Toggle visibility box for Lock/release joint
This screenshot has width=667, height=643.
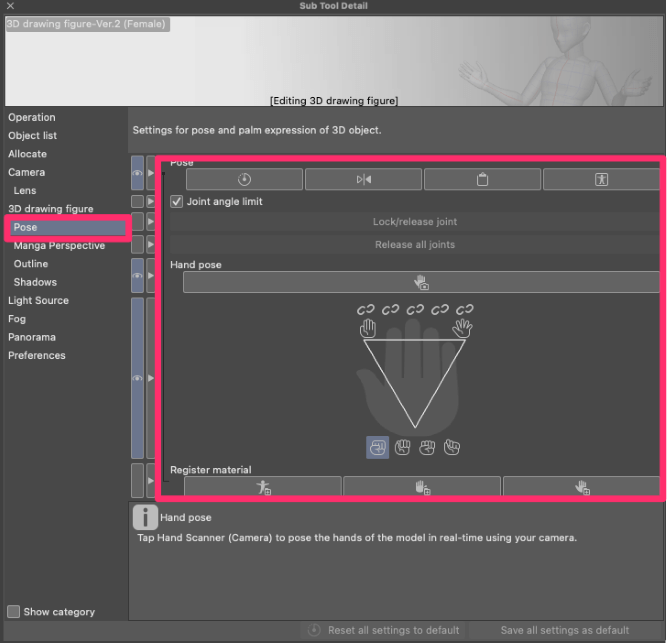[137, 222]
